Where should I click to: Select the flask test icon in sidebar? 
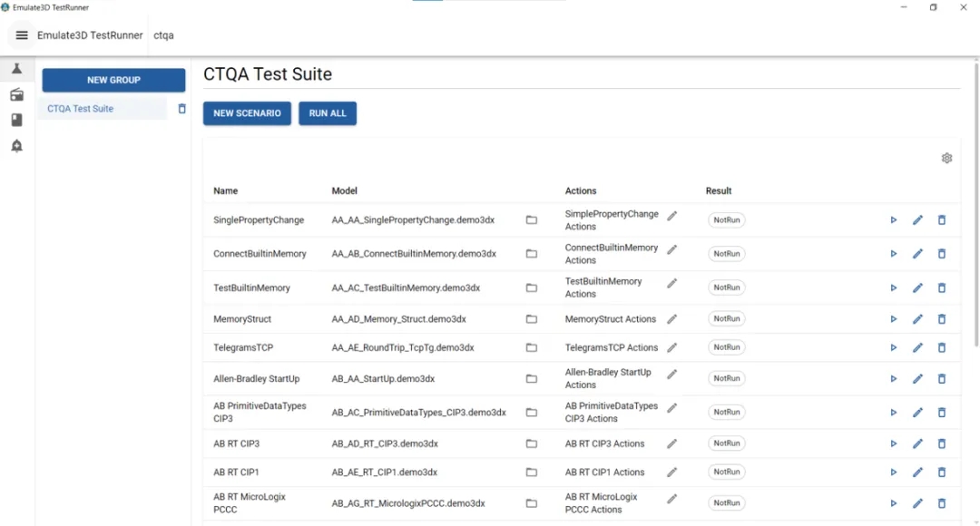pyautogui.click(x=17, y=69)
